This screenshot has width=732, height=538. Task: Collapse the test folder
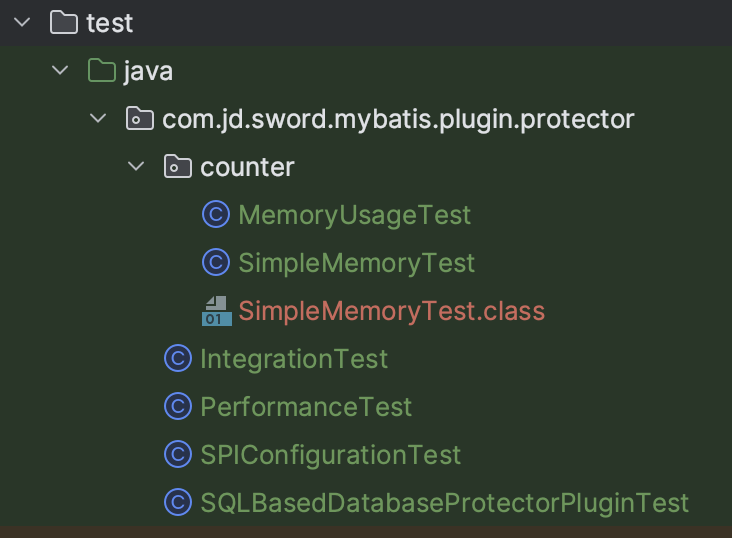tap(22, 22)
